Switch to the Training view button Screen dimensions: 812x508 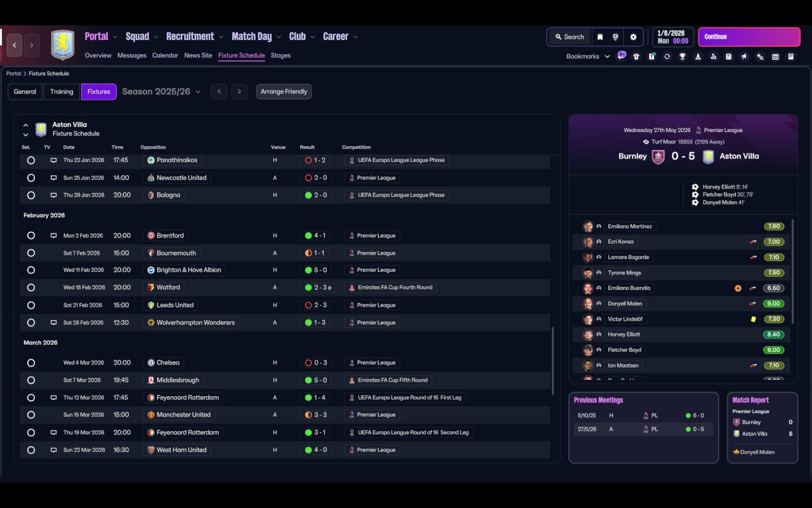click(62, 92)
